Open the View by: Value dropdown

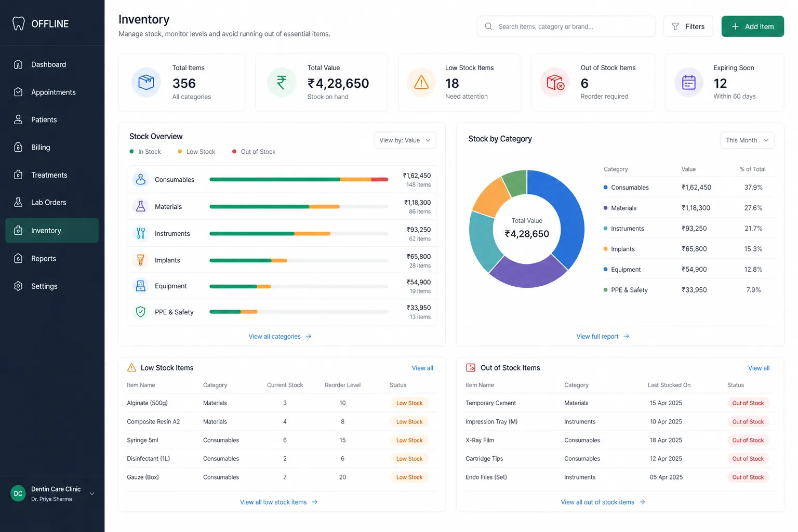(x=405, y=140)
